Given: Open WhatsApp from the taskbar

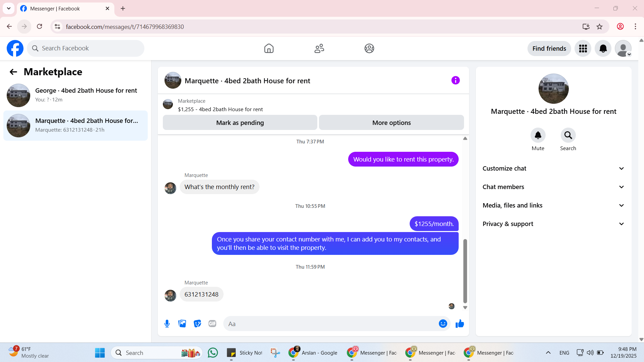Looking at the screenshot, I should pyautogui.click(x=213, y=353).
